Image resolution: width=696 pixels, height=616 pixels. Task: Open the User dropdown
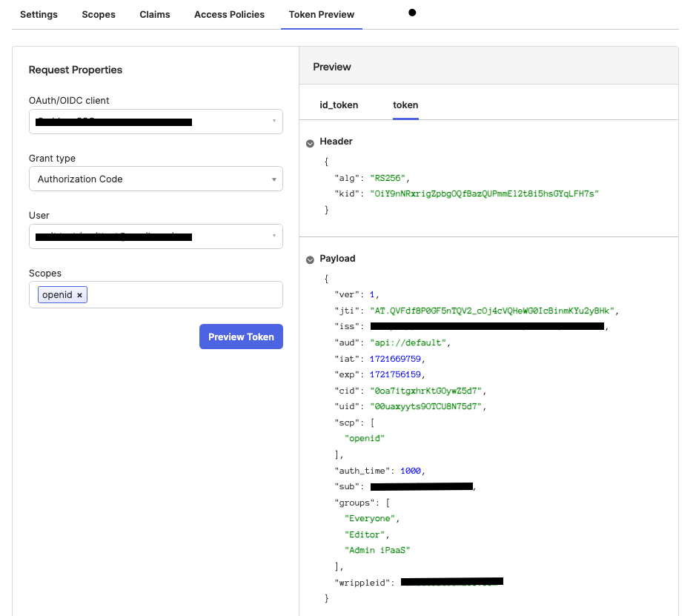pyautogui.click(x=156, y=236)
